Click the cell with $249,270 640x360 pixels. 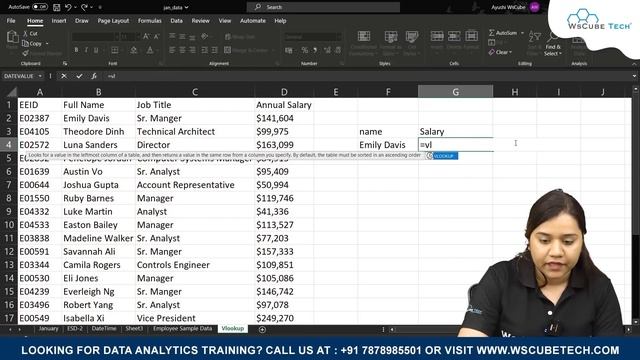pyautogui.click(x=284, y=318)
